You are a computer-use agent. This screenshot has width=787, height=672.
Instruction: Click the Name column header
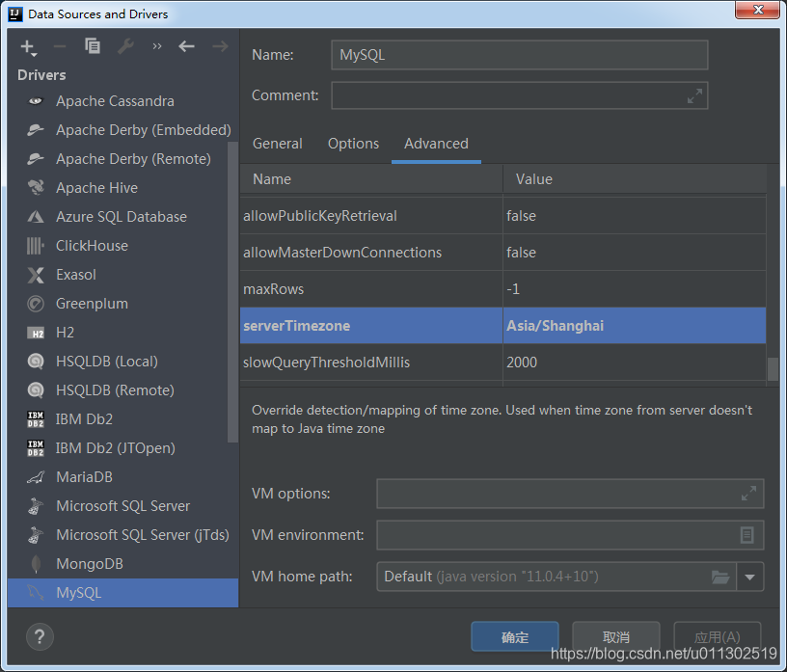pos(371,179)
